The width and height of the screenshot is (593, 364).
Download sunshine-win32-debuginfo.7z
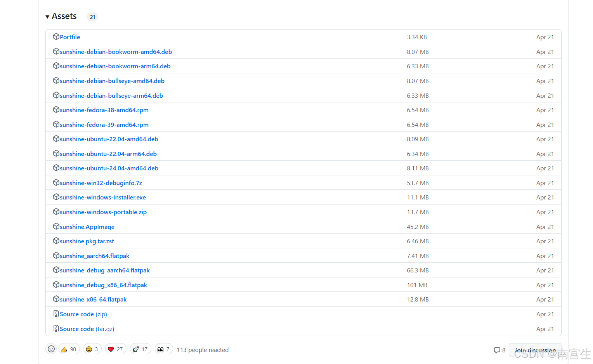pyautogui.click(x=101, y=183)
